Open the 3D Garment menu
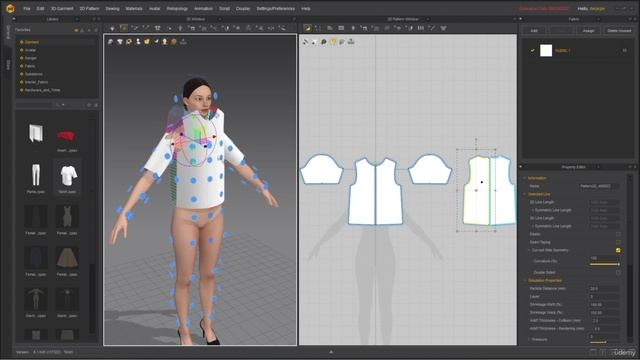 62,9
